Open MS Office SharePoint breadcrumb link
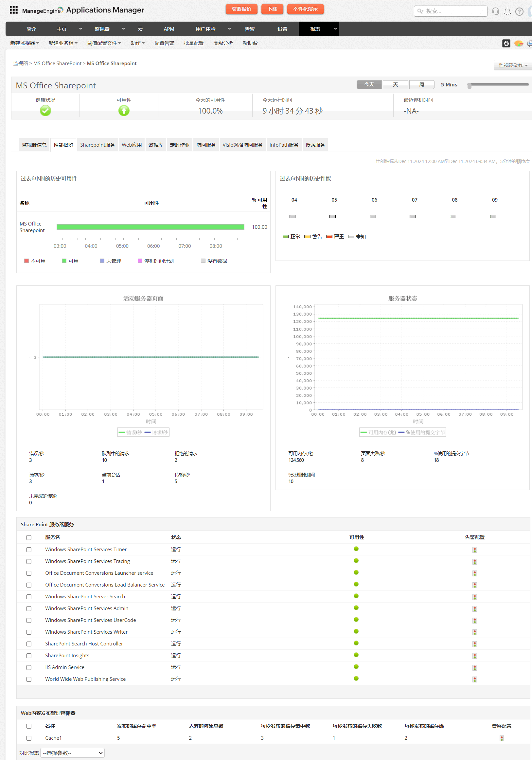Viewport: 532px width, 760px height. [x=57, y=63]
